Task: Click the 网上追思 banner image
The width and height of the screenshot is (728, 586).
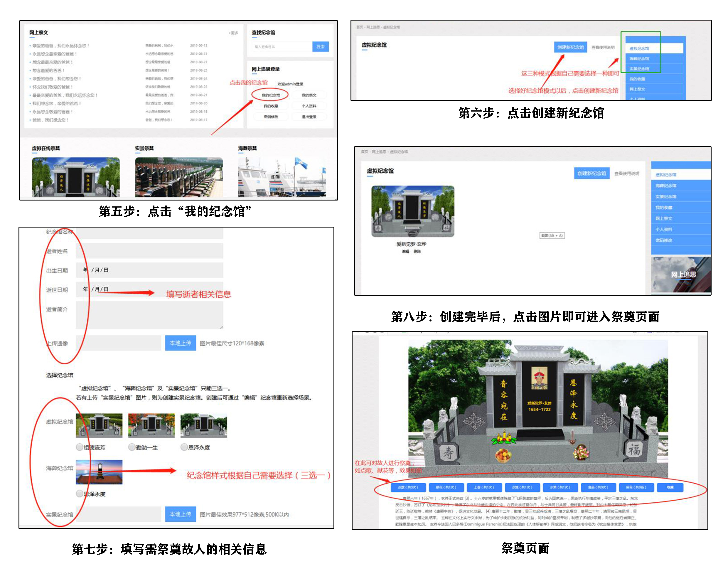Action: 681,274
